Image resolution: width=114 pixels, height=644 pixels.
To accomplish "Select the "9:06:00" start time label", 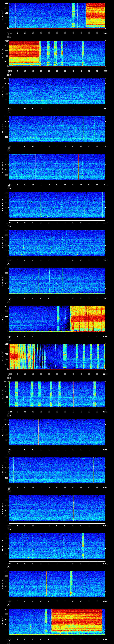I will coord(9,223).
